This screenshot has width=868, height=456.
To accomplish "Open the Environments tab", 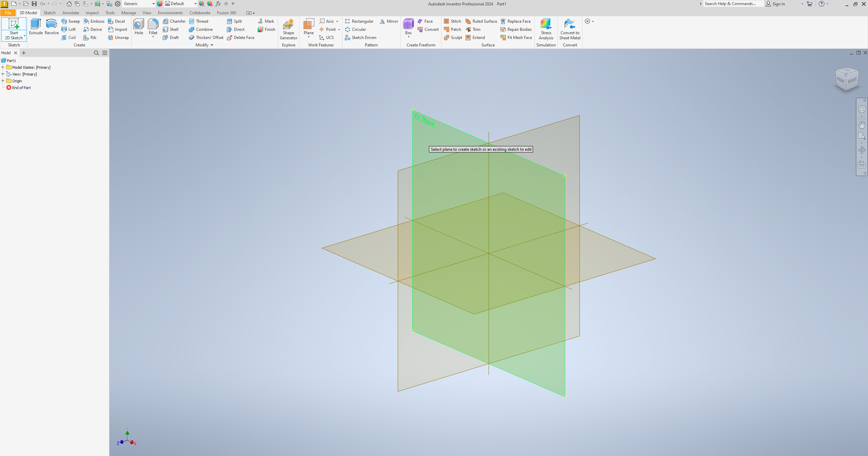I will click(170, 13).
